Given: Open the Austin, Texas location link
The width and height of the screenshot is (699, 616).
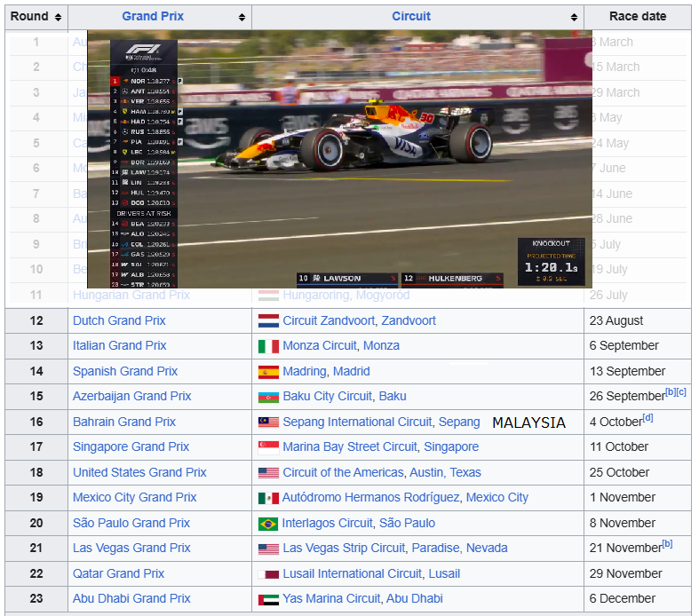Looking at the screenshot, I should click(445, 472).
